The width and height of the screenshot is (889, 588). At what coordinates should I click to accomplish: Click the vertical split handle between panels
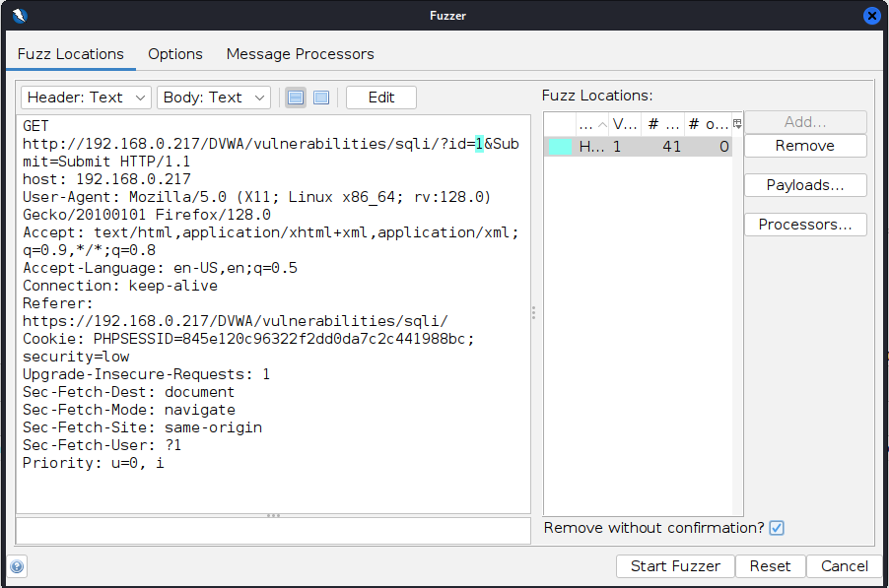point(533,313)
